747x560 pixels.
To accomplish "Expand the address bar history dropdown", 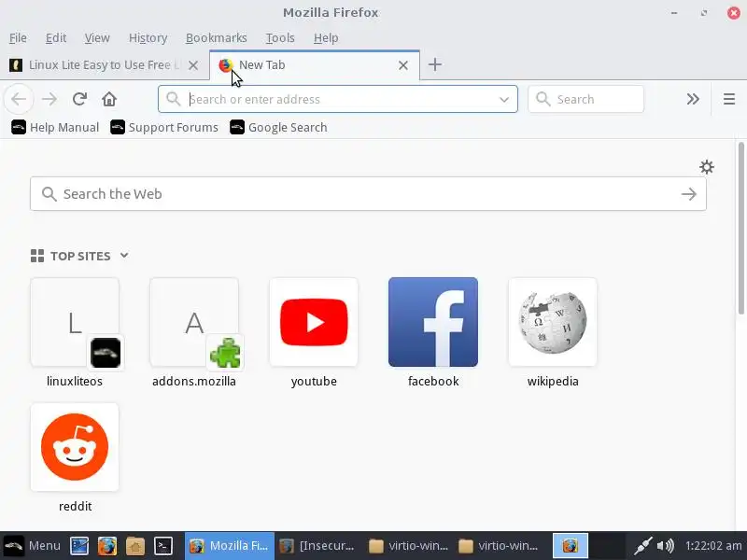I will tap(503, 100).
